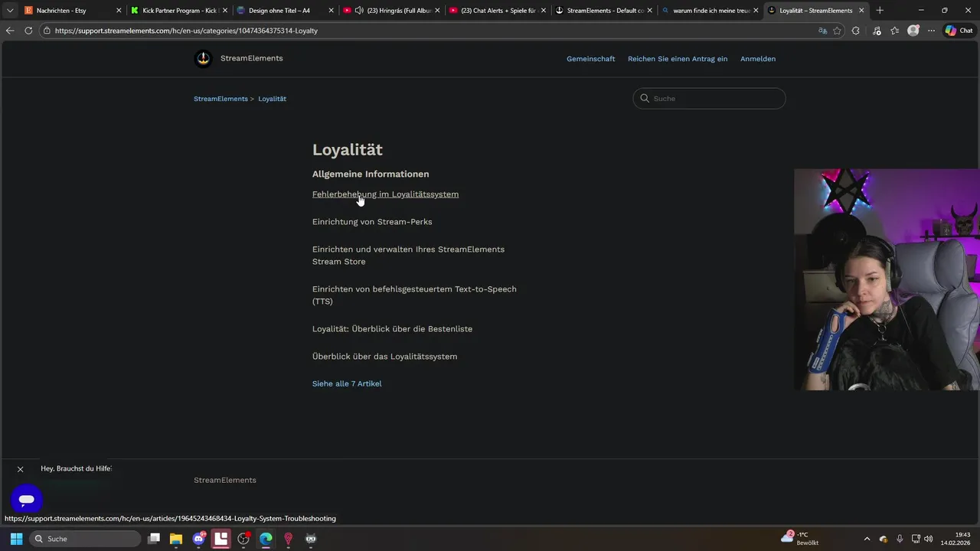Screen dimensions: 980x551
Task: Open Discord from taskbar
Action: [199, 539]
